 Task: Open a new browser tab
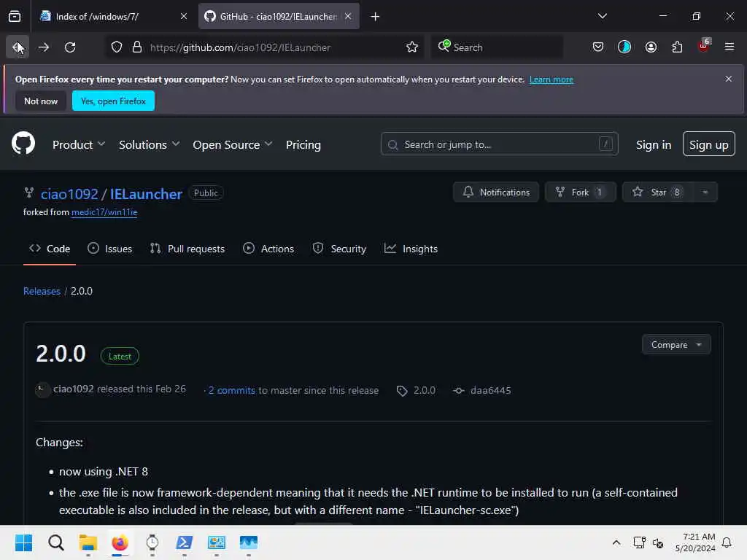(376, 17)
